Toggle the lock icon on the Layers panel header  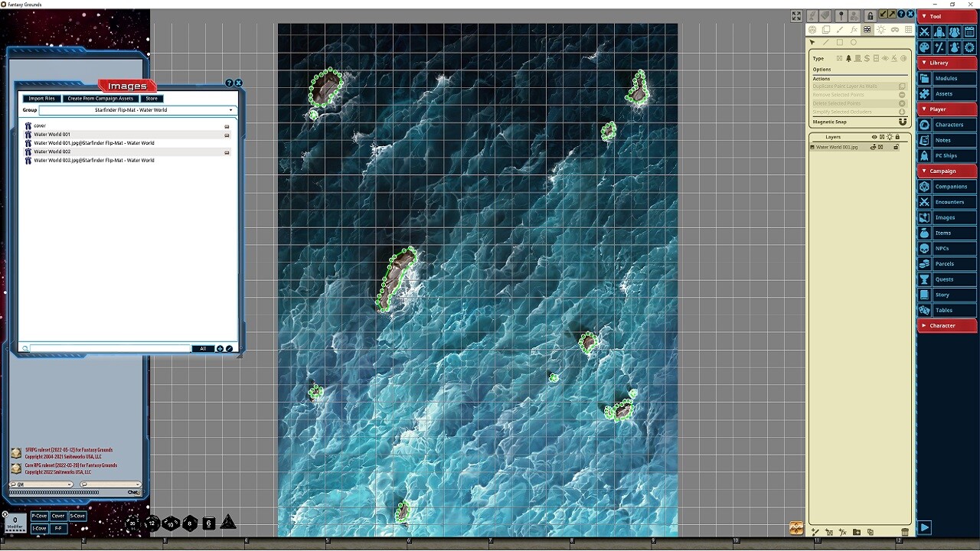(898, 137)
